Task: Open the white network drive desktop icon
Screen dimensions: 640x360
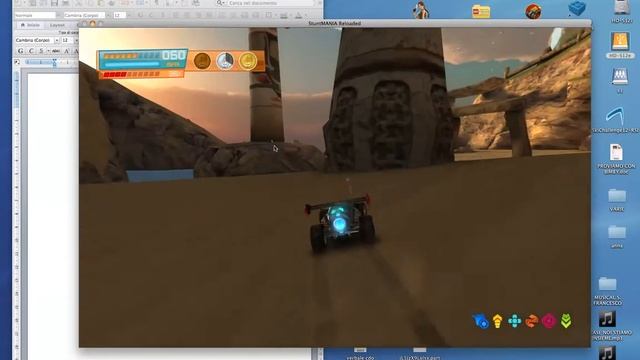Action: tap(620, 76)
